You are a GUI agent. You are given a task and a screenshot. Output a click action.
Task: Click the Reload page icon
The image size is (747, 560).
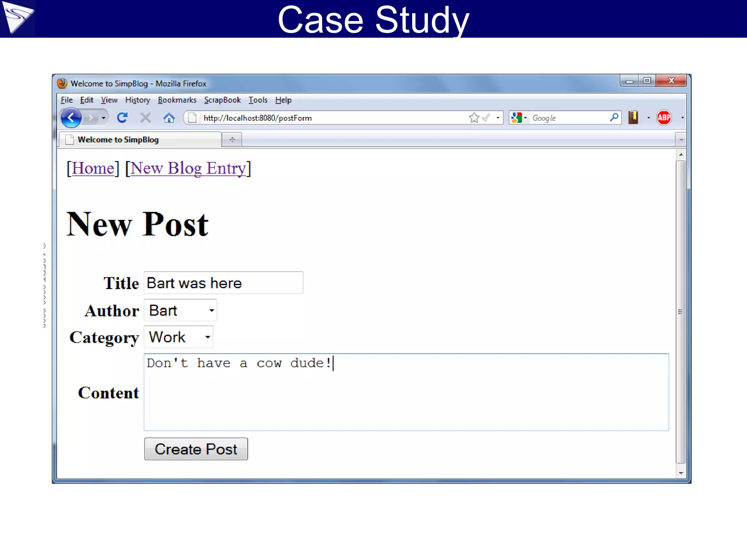(x=122, y=117)
